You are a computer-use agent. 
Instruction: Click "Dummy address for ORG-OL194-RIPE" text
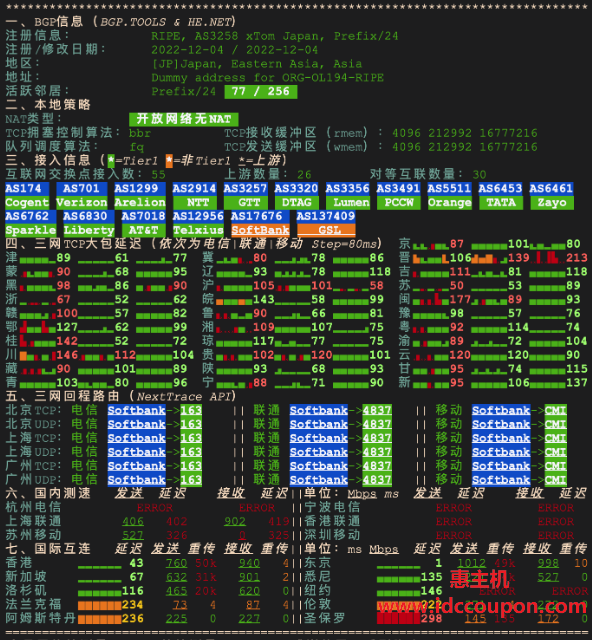click(x=267, y=78)
